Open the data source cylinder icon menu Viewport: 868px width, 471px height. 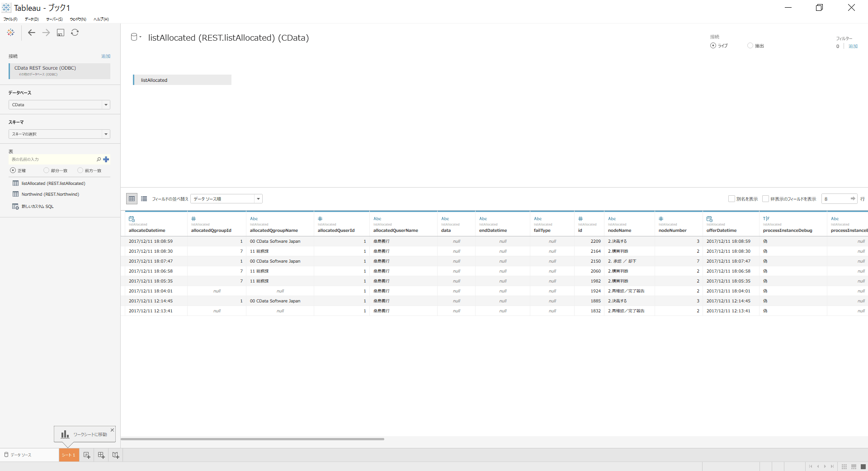(136, 37)
